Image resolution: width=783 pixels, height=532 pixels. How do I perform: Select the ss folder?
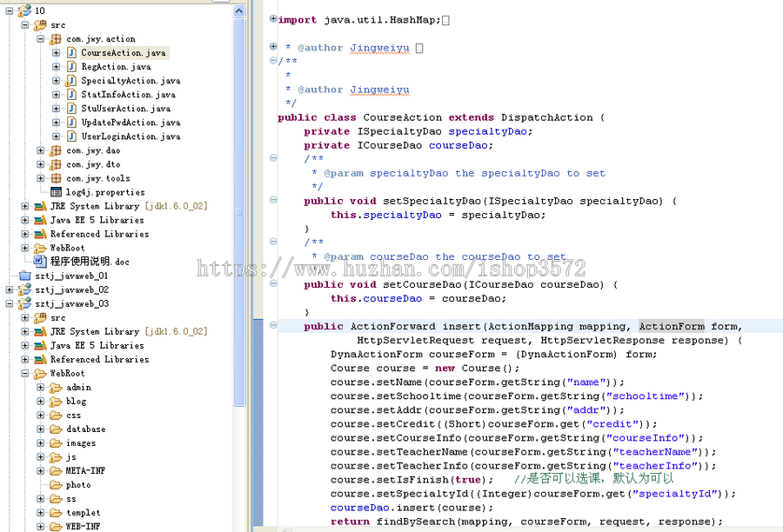point(71,499)
